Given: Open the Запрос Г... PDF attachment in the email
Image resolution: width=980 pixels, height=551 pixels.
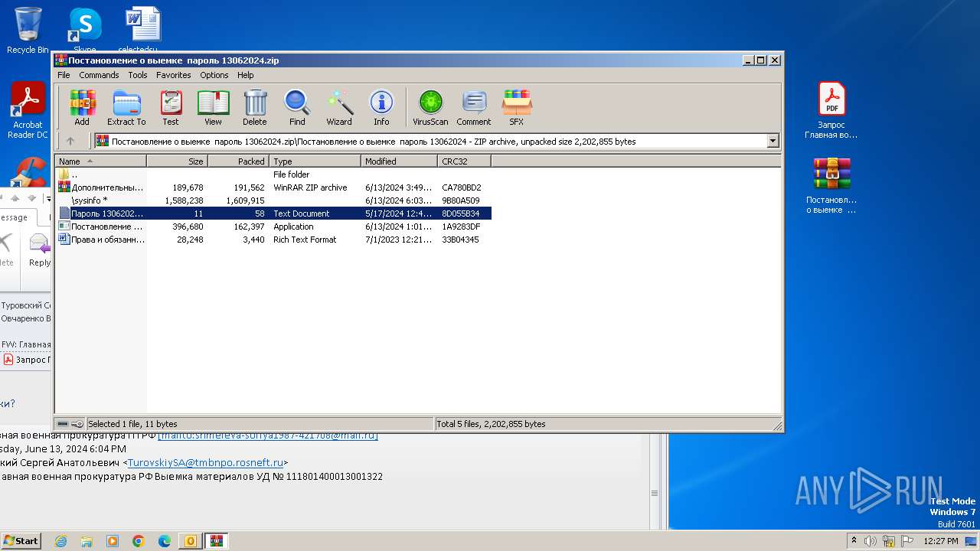Looking at the screenshot, I should click(x=27, y=360).
